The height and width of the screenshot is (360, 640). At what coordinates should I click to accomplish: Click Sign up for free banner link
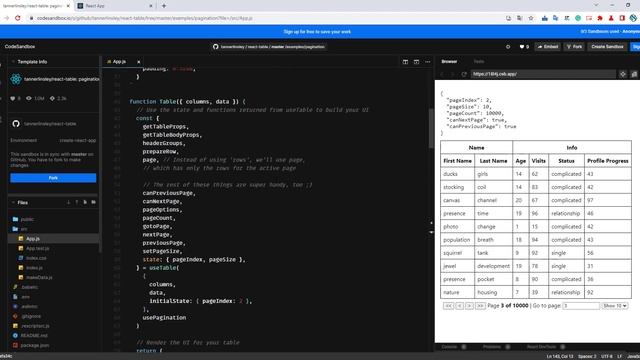tap(317, 31)
